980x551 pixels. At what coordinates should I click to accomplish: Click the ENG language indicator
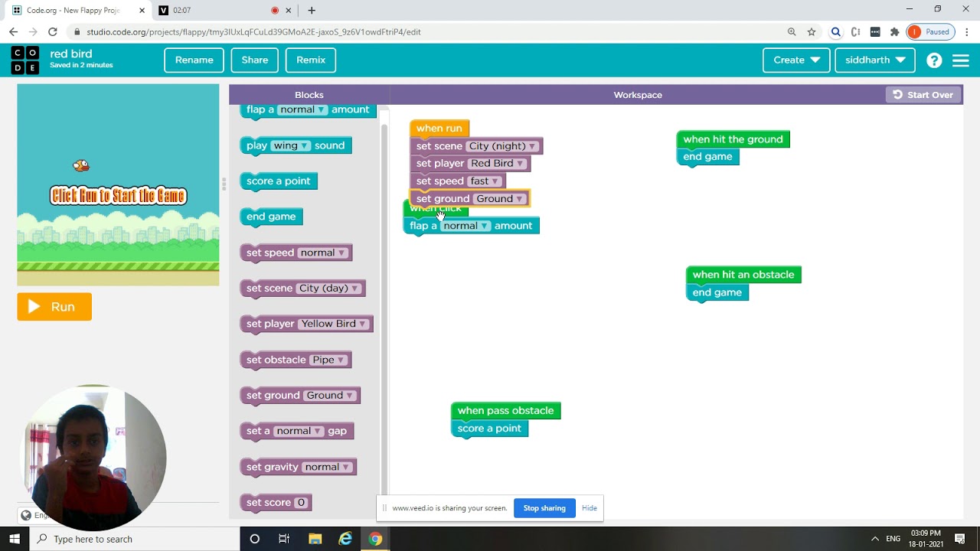(893, 539)
